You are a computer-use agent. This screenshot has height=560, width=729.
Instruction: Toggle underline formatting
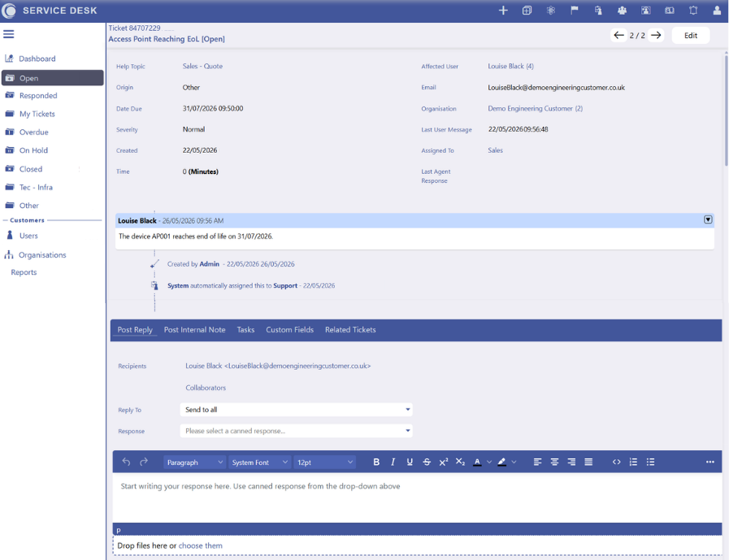click(410, 462)
